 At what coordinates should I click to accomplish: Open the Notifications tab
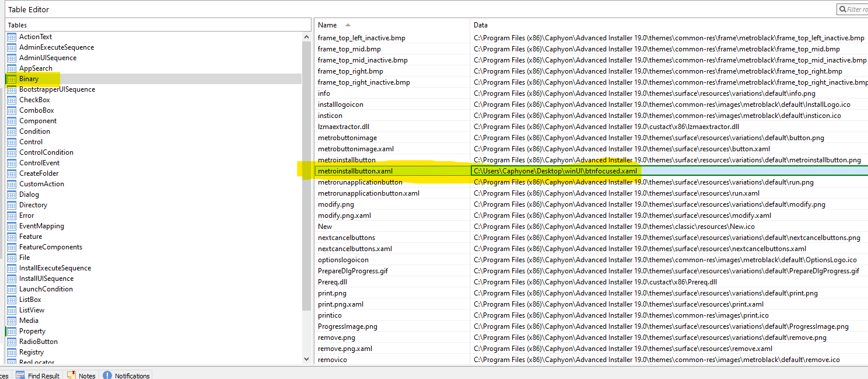[132, 375]
